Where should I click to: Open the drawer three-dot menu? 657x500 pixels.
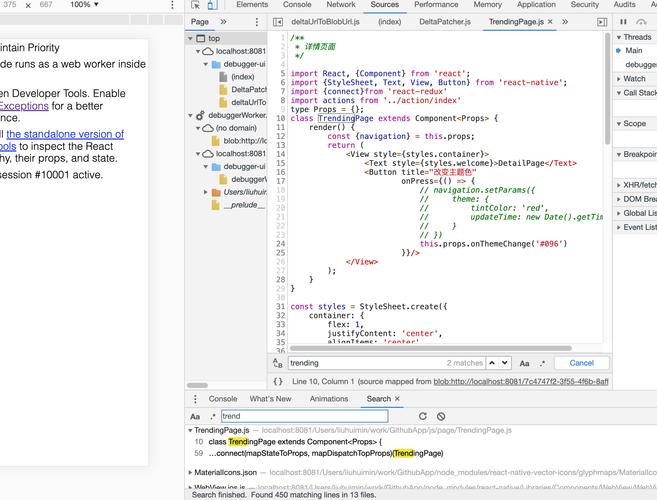click(195, 399)
